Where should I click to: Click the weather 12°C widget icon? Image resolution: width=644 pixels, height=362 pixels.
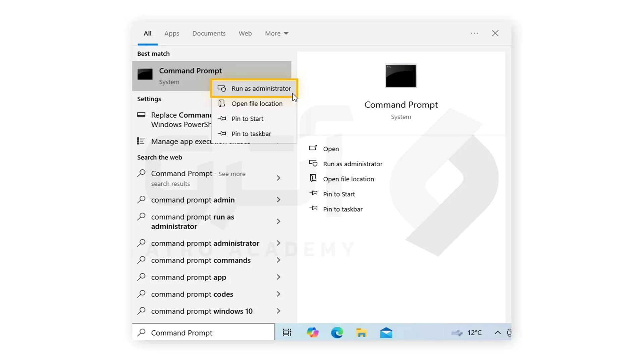(457, 333)
